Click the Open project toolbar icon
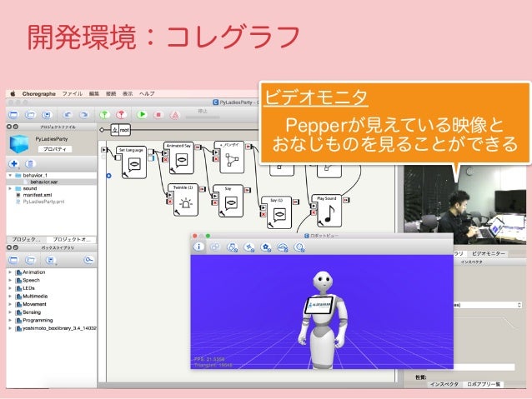532x399 pixels. [30, 115]
